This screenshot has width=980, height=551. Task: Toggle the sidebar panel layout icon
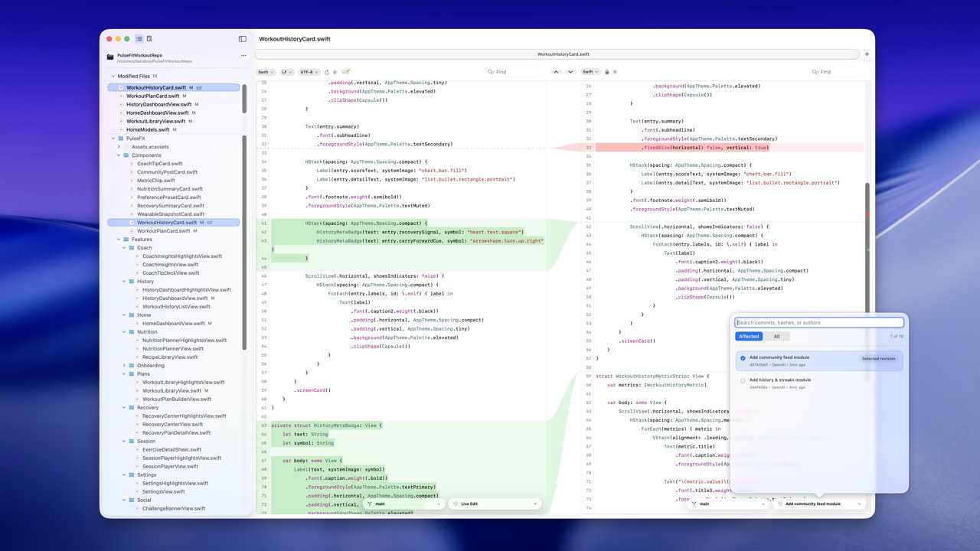click(243, 39)
